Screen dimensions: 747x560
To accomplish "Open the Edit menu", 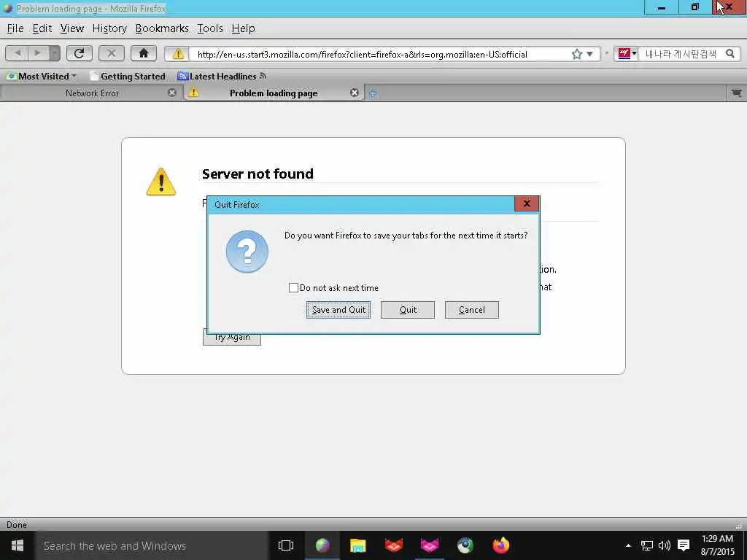I will [x=42, y=28].
